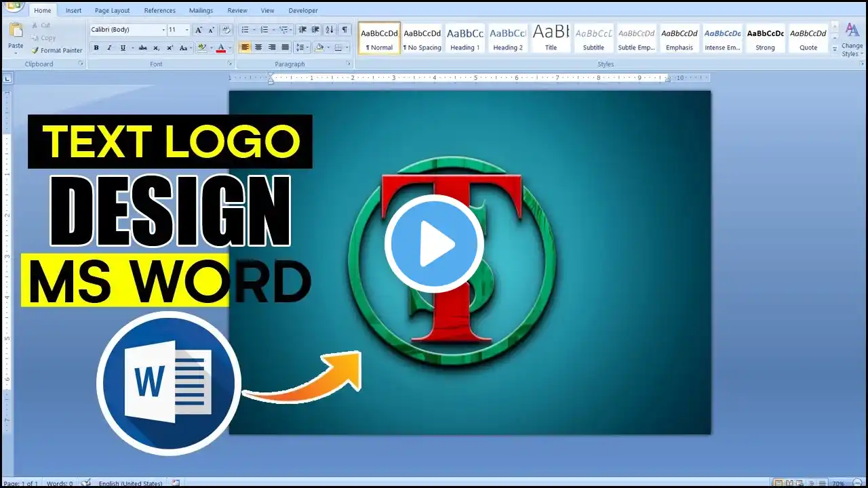868x488 pixels.
Task: Click the red Font Color button
Action: 220,47
